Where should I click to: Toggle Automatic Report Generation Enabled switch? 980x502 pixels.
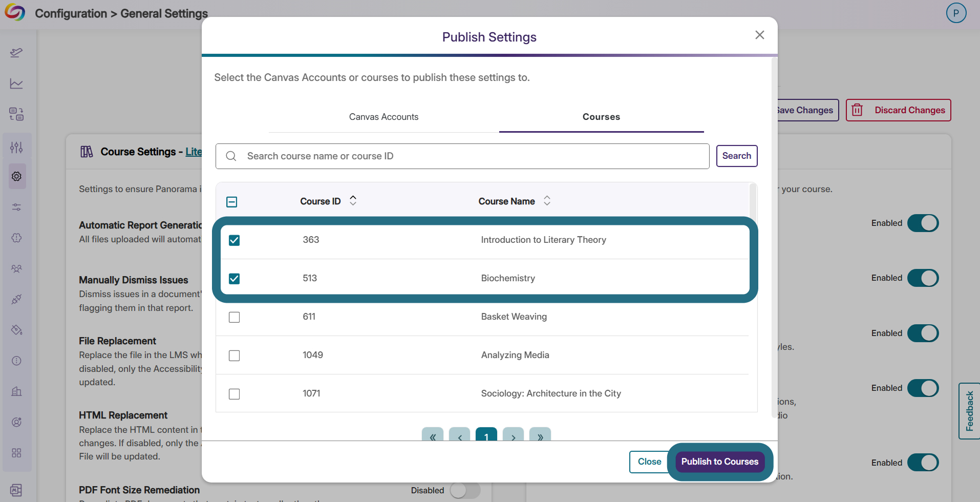click(x=923, y=223)
